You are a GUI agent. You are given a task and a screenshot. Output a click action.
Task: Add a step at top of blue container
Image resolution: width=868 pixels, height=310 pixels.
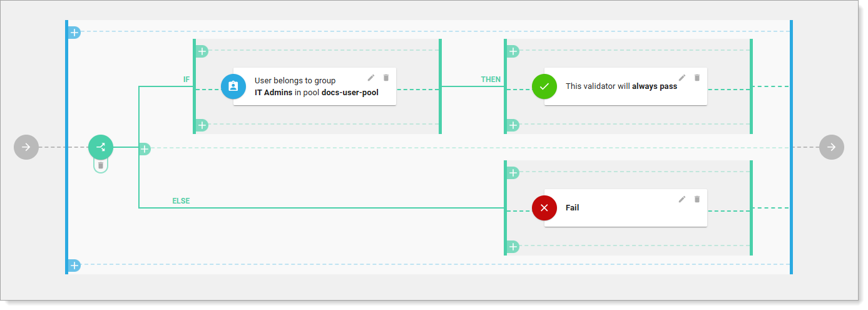coord(74,32)
